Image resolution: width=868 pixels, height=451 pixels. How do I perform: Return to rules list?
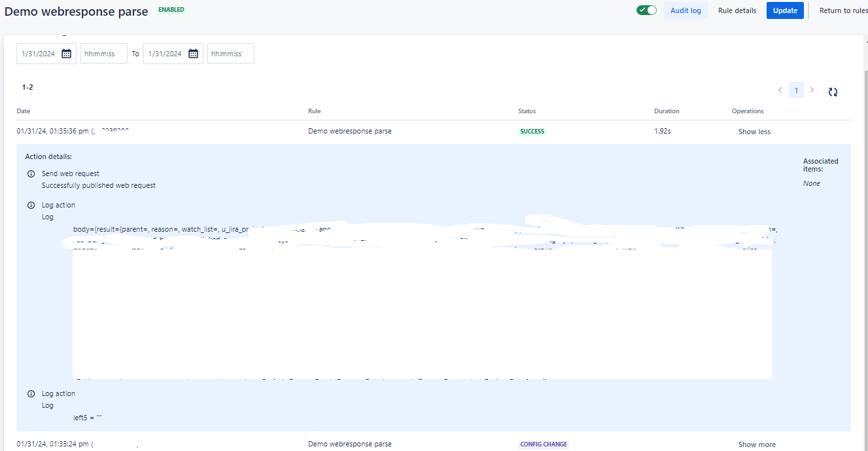[x=844, y=10]
